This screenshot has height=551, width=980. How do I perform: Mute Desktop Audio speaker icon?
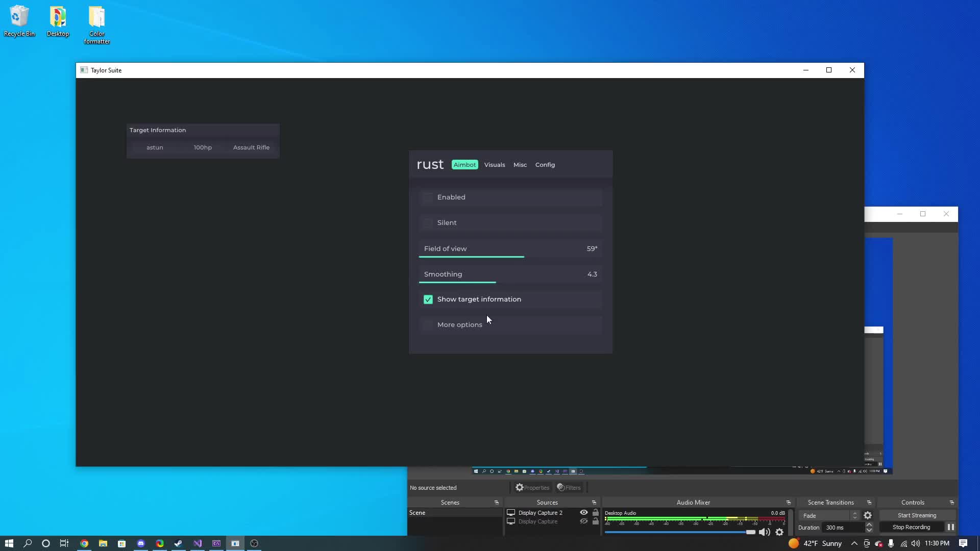click(x=764, y=532)
